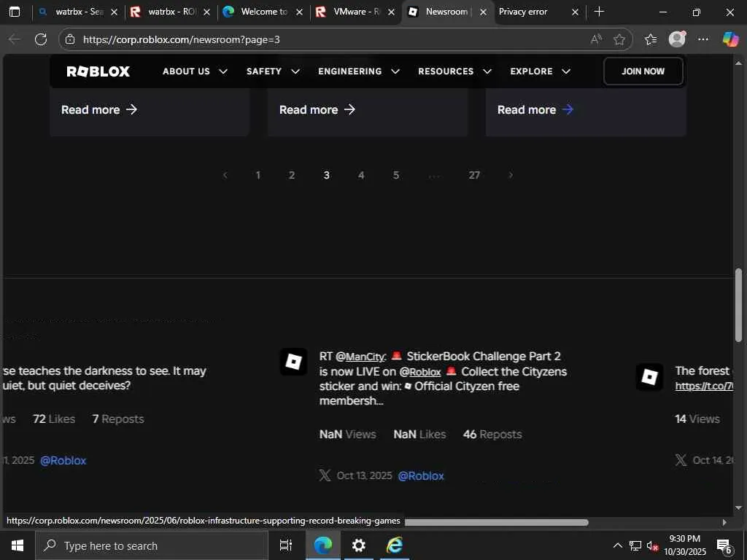Click @Roblox link beside Oct 13, 2025
Viewport: 747px width, 560px height.
click(421, 475)
